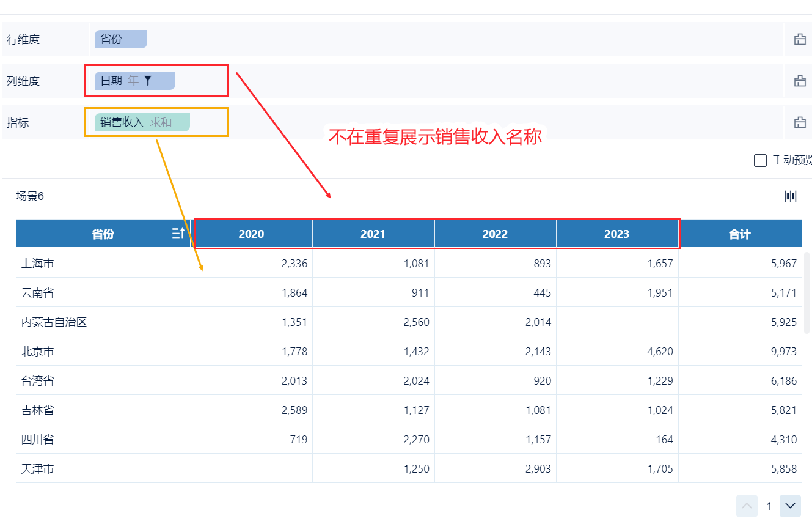Select the 台湾省 row label
The image size is (812, 521).
[x=38, y=381]
